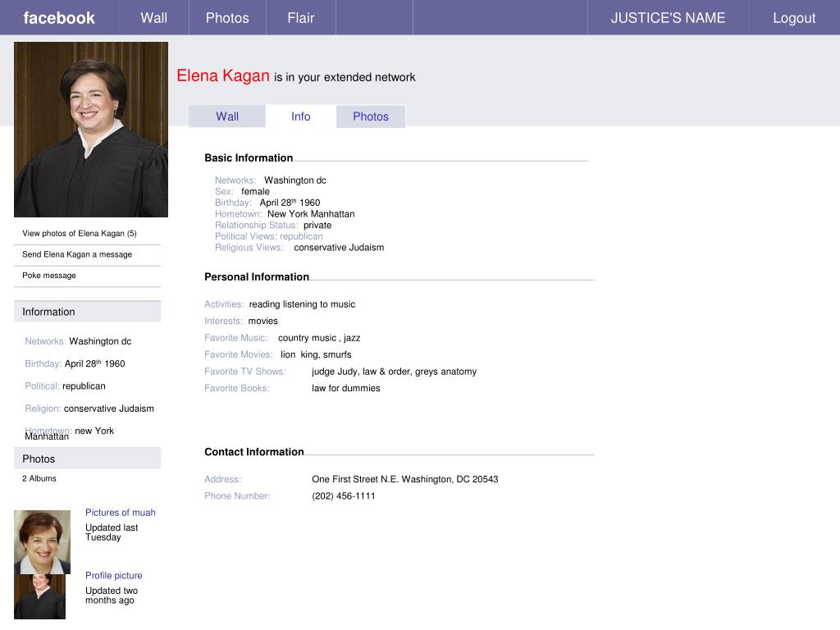Click main Networks value Washington dc
840x630 pixels.
point(295,180)
